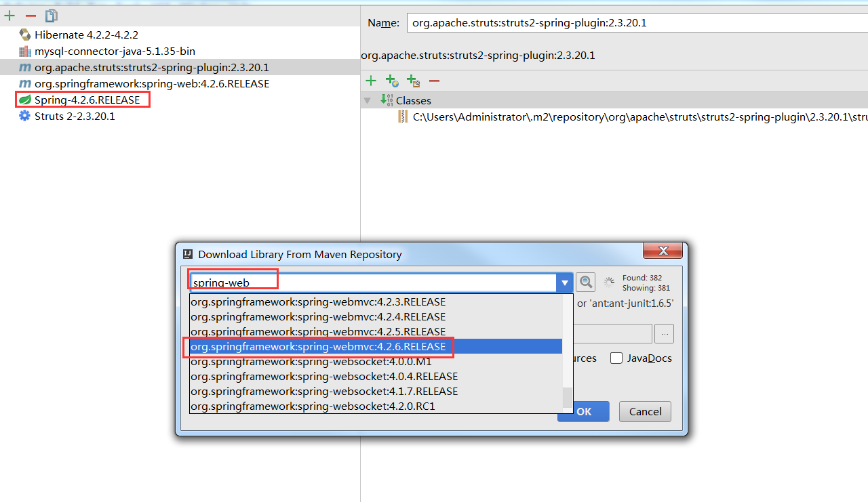Close the Download Library From Maven Repository dialog
The height and width of the screenshot is (502, 868).
[663, 251]
